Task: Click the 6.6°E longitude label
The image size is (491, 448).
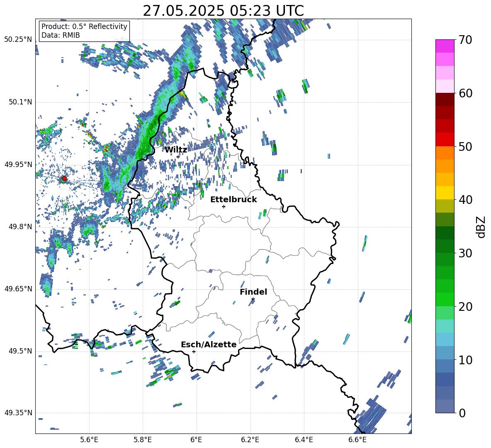Action: tap(357, 440)
